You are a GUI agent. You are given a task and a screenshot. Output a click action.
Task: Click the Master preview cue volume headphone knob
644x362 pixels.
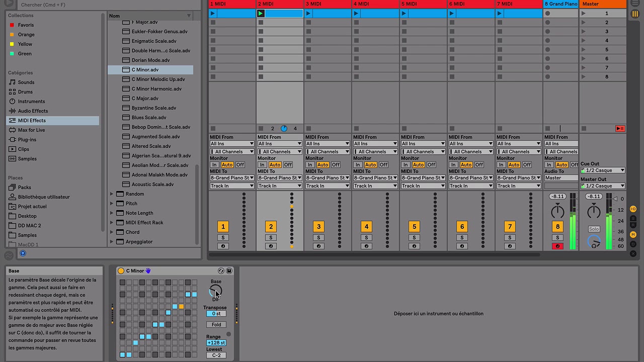(594, 242)
